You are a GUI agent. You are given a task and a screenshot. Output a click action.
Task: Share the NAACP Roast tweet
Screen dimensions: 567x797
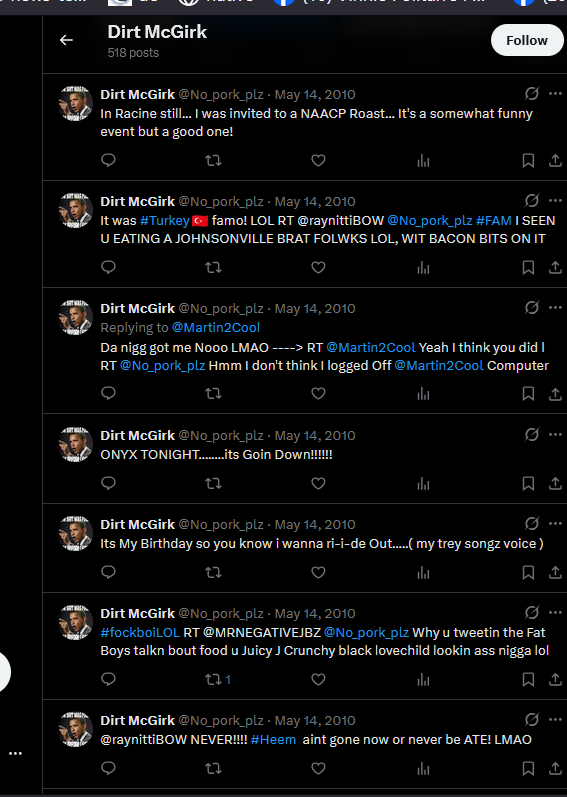(x=555, y=161)
